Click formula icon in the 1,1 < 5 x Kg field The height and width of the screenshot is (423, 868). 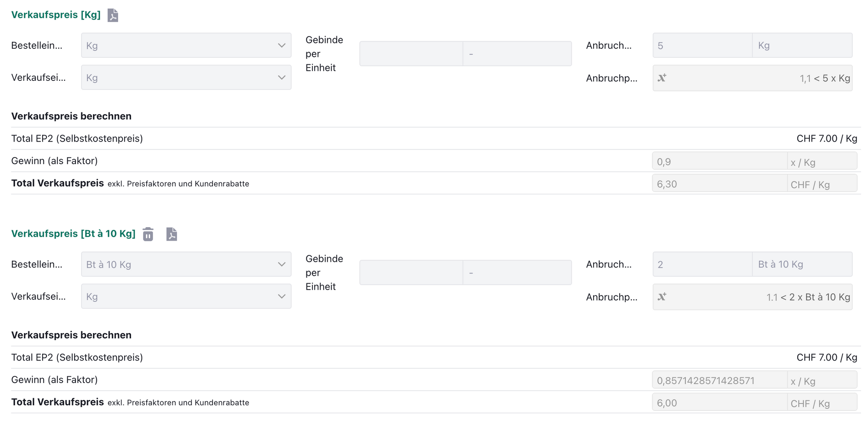tap(662, 78)
